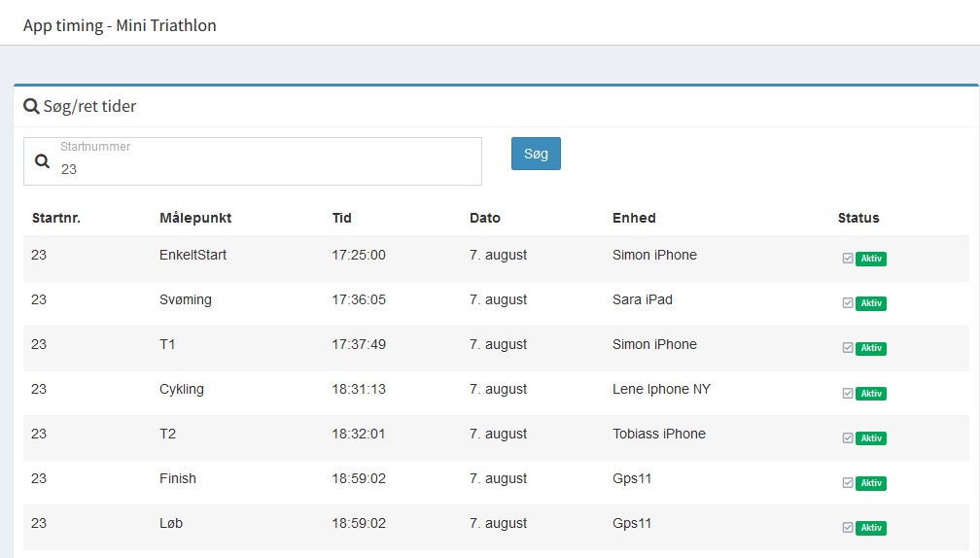Click the magnifier icon inside Startnummer field

(42, 161)
